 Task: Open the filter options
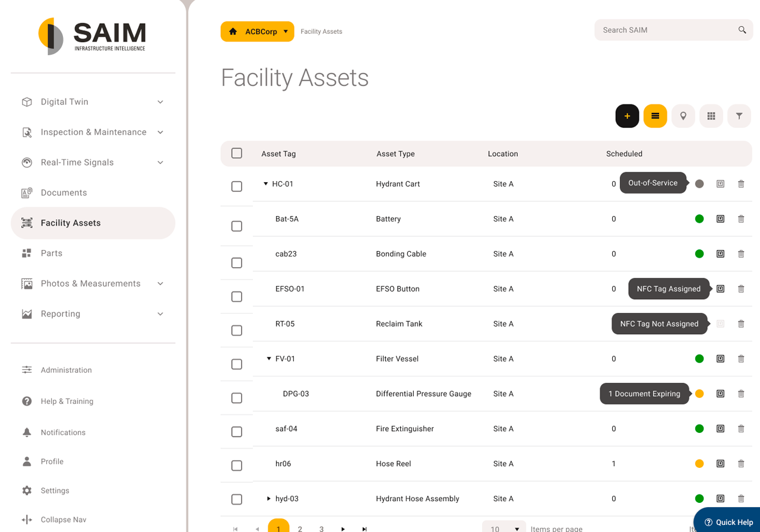coord(739,116)
